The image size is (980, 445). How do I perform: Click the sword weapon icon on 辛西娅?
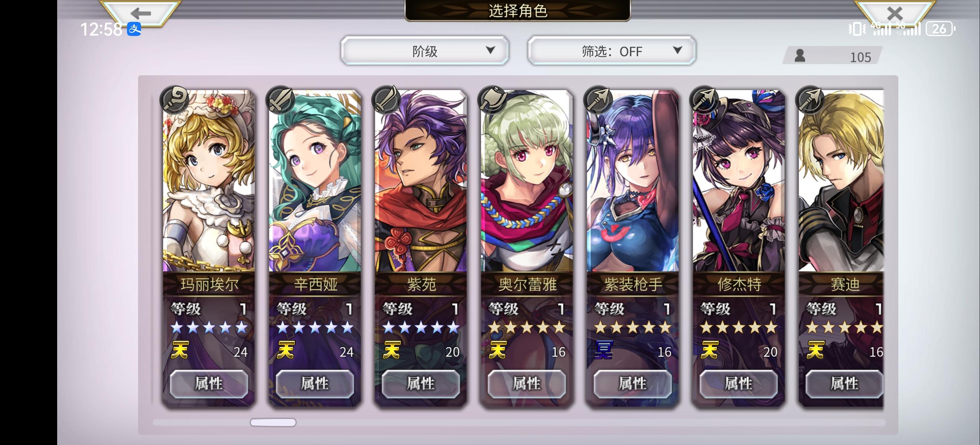point(280,99)
